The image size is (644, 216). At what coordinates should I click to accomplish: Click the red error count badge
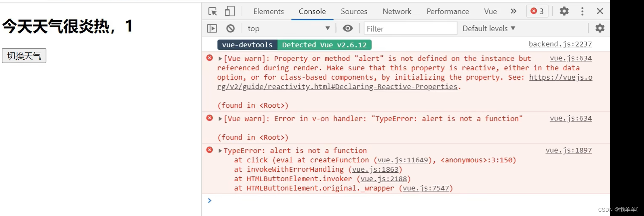tap(537, 11)
